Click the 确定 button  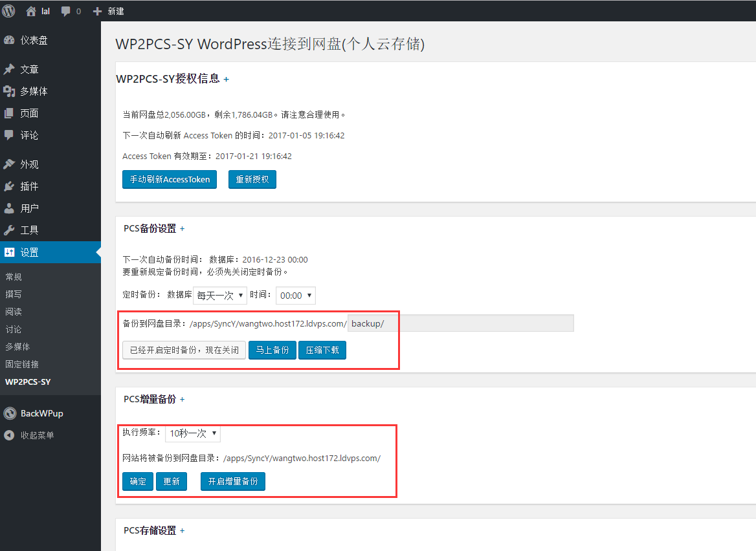[138, 481]
